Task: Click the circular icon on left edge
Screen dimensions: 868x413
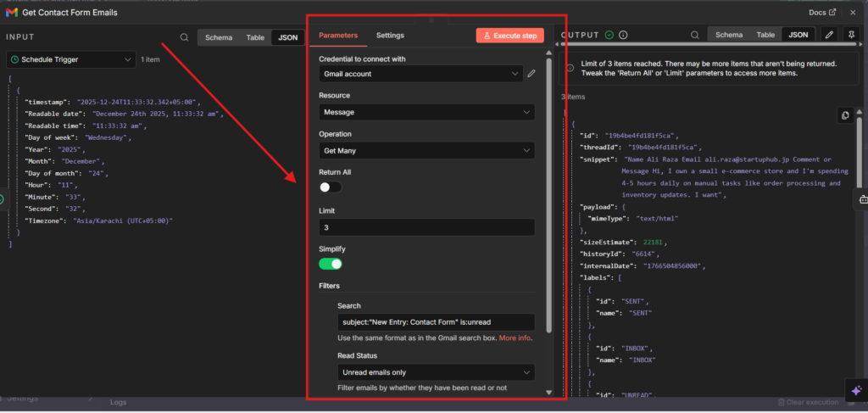Action: click(x=2, y=199)
